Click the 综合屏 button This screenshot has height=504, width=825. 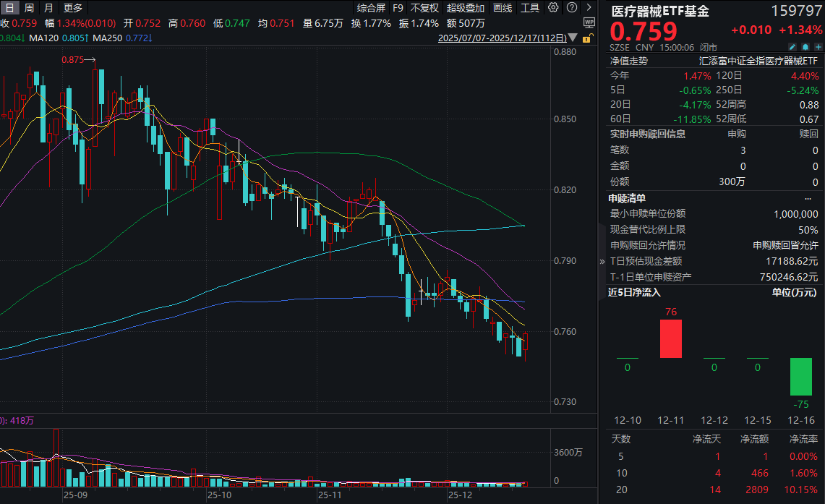click(x=371, y=8)
